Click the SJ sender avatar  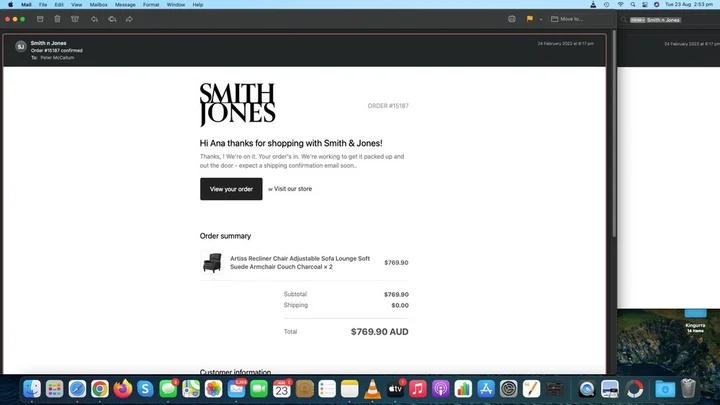21,46
